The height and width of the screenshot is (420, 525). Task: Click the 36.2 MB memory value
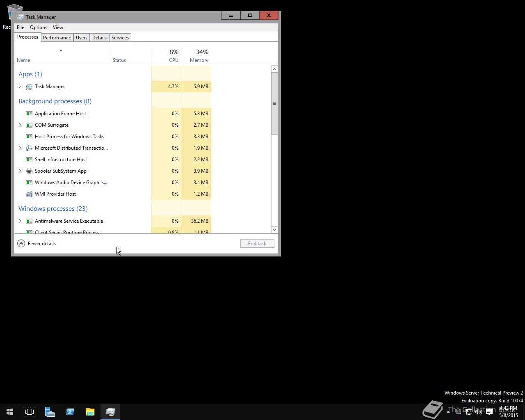point(200,221)
